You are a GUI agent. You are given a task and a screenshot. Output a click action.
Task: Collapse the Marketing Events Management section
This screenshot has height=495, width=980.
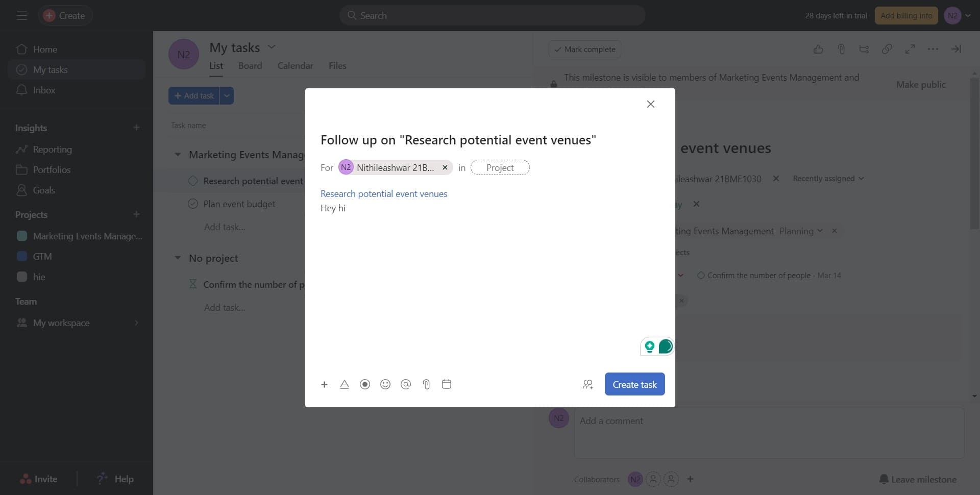[x=177, y=154]
